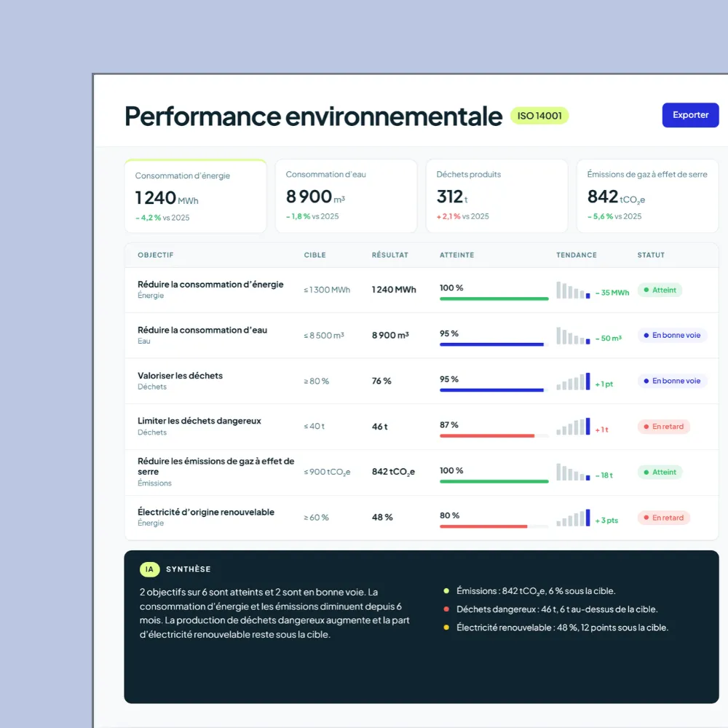The image size is (728, 728).
Task: Click the Atteint status for energy consumption
Action: pos(660,290)
